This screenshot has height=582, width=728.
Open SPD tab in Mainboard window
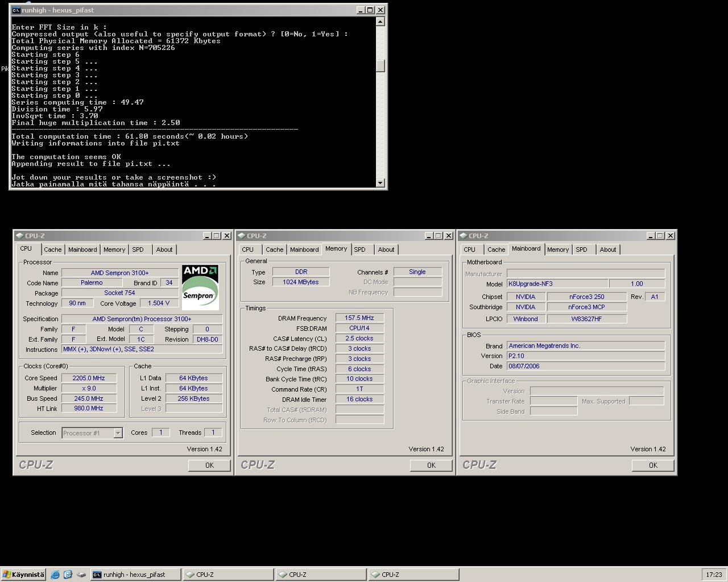coord(582,250)
